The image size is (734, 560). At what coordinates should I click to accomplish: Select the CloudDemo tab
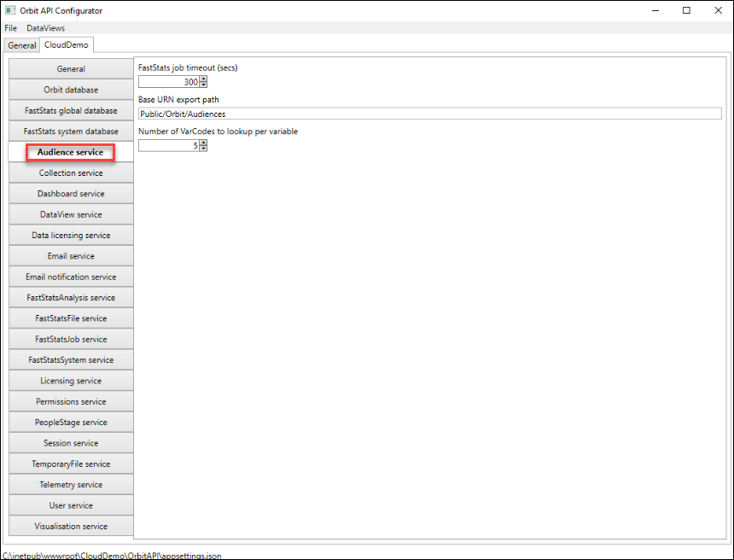click(x=67, y=45)
